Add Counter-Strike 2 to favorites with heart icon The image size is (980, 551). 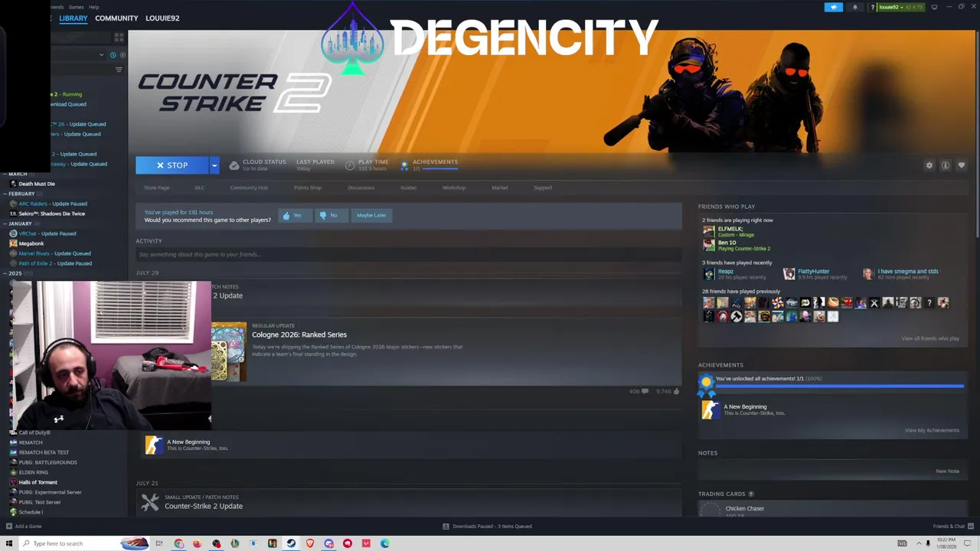tap(962, 165)
